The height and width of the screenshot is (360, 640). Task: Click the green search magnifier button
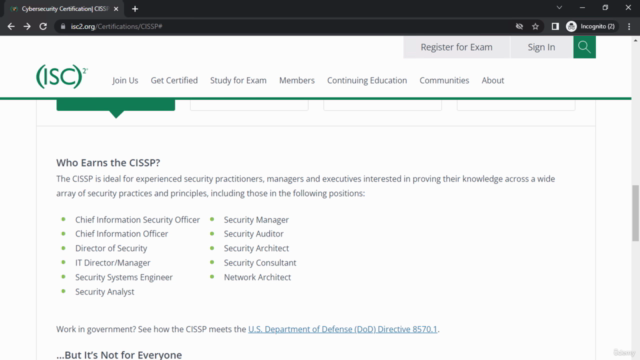(584, 47)
